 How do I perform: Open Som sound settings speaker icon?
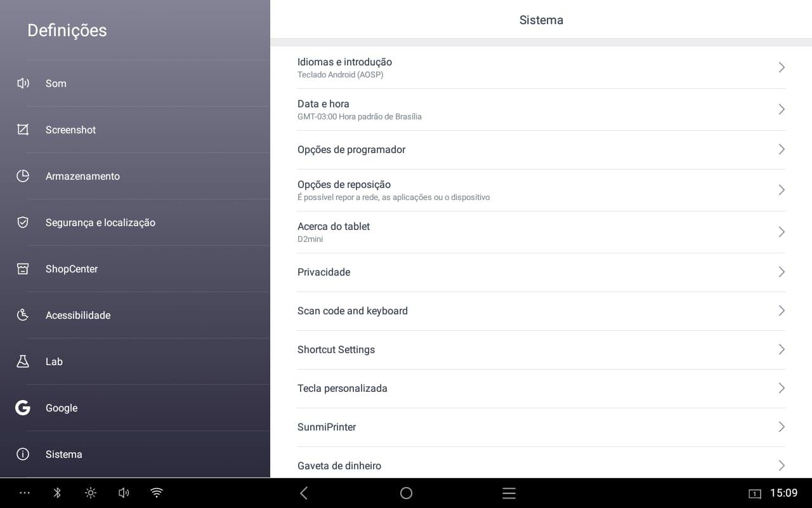(23, 83)
